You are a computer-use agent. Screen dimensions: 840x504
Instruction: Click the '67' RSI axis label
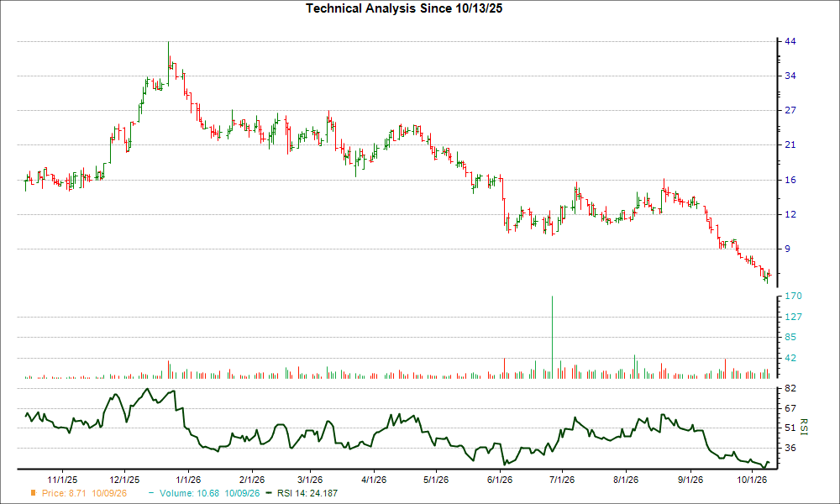click(790, 409)
